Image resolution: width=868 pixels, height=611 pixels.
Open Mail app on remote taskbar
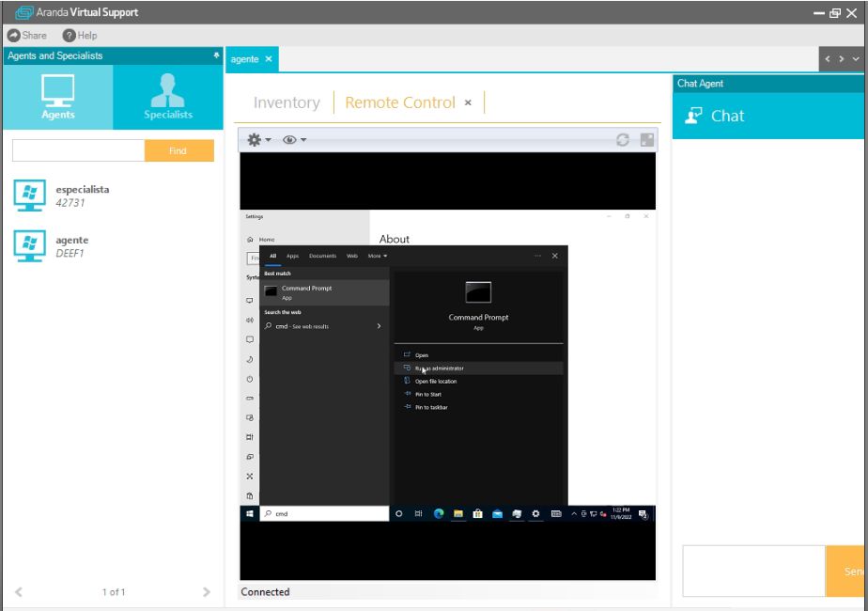[x=497, y=514]
